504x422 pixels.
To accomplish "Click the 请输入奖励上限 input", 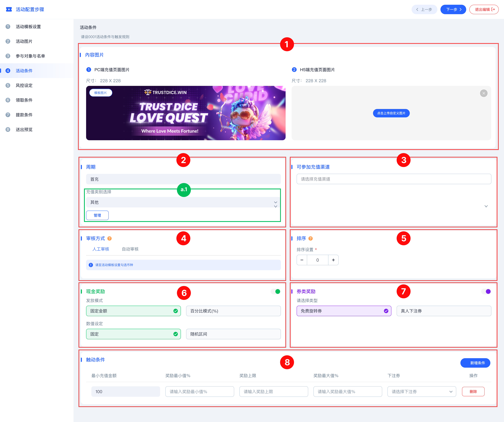I will click(274, 392).
